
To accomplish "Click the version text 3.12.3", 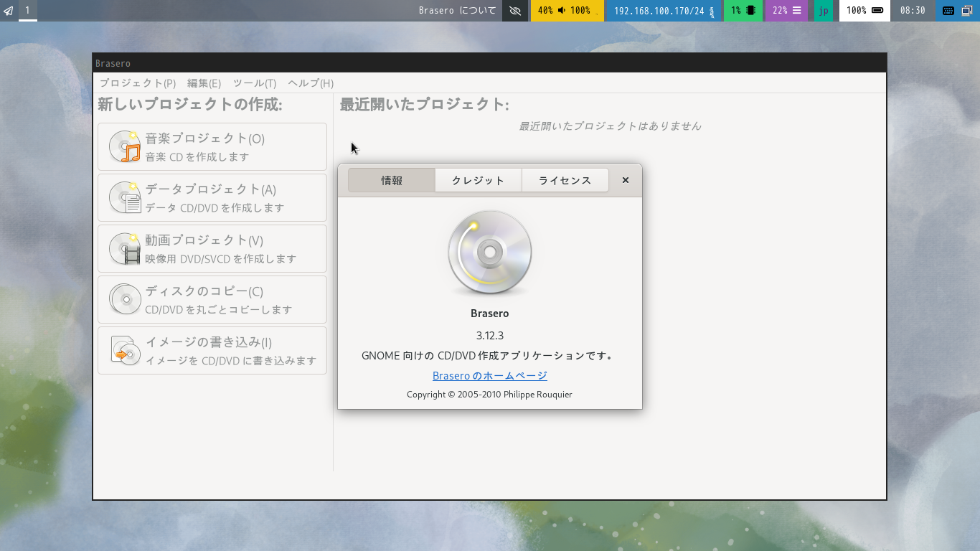I will click(x=490, y=335).
